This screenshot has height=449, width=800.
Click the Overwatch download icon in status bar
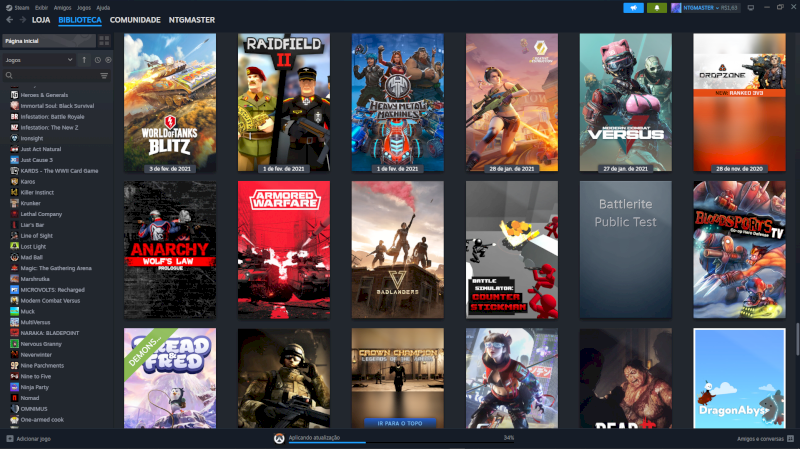click(279, 438)
